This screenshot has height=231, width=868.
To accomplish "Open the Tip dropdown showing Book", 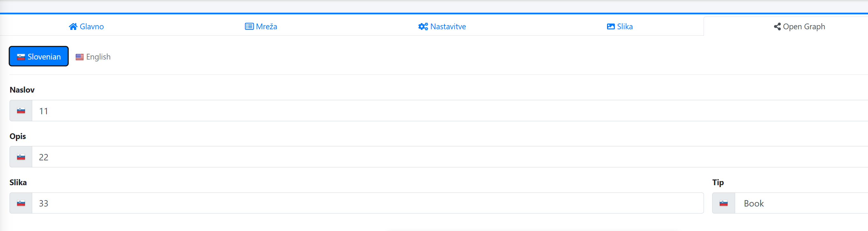I will click(801, 203).
